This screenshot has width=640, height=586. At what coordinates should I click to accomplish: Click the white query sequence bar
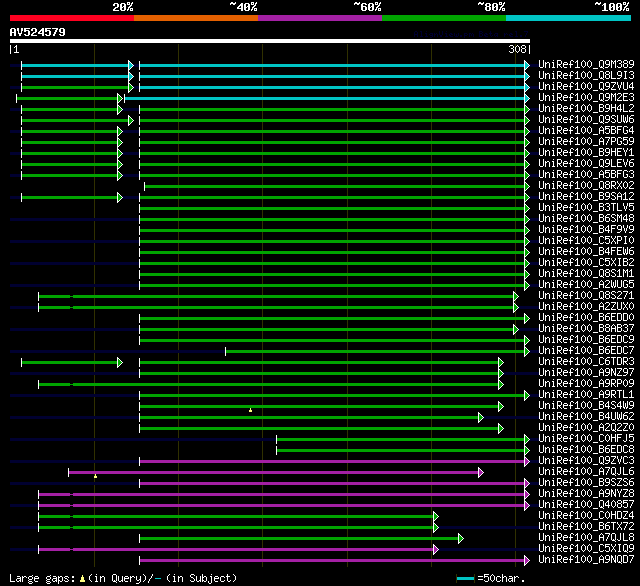tap(270, 41)
